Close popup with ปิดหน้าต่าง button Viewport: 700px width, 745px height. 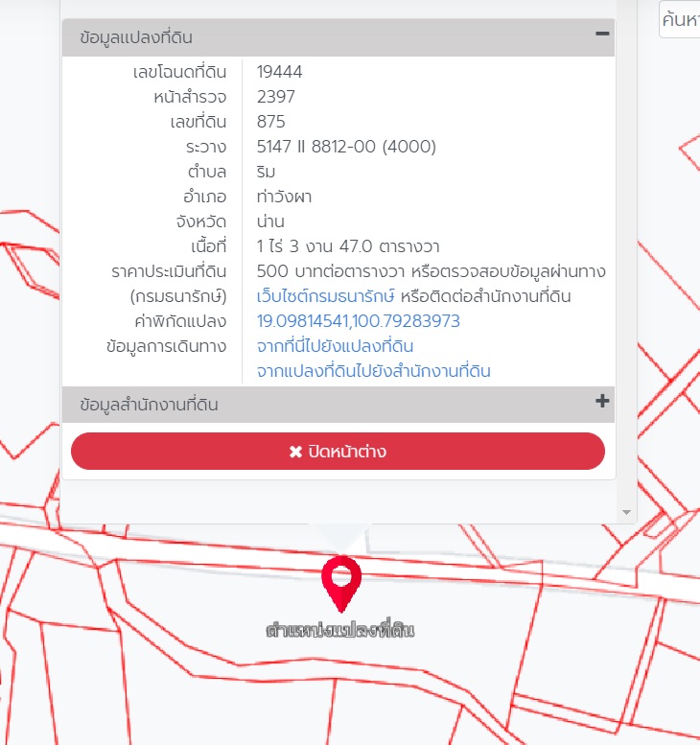(x=338, y=451)
